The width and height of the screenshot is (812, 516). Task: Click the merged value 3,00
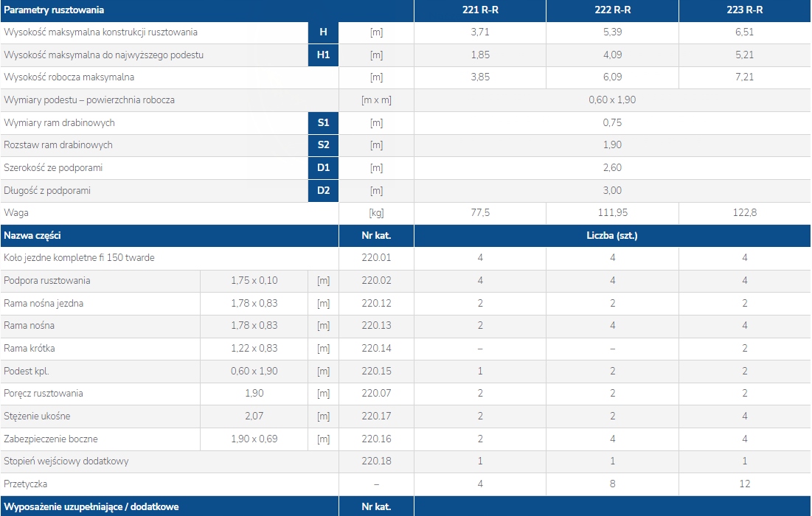(612, 190)
